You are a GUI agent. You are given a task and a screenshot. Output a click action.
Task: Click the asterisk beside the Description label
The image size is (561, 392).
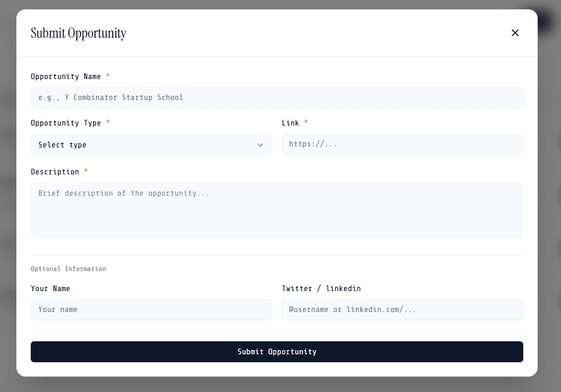coord(86,172)
